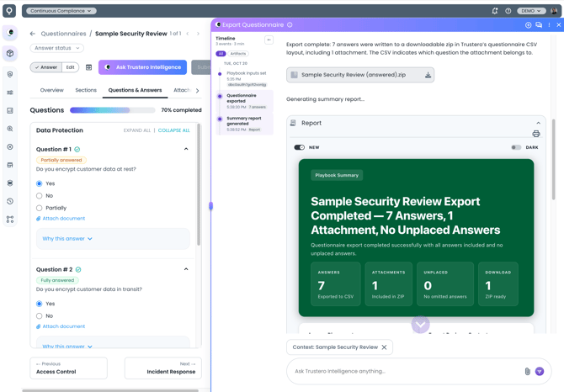This screenshot has width=564, height=392.
Task: Click the stacked layers icon in left sidebar
Action: 10,183
